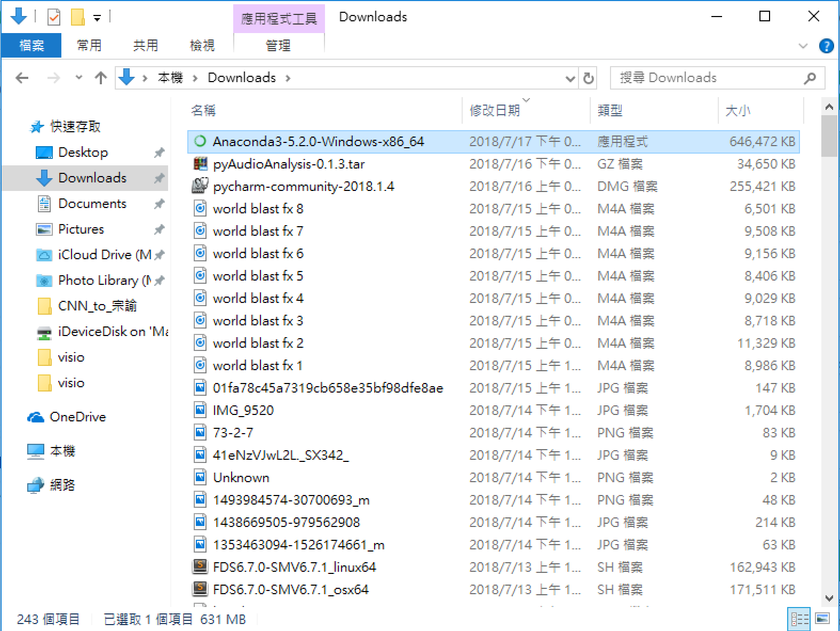Sort by 修改日期 column header
Viewport: 840px width, 631px height.
(x=494, y=111)
